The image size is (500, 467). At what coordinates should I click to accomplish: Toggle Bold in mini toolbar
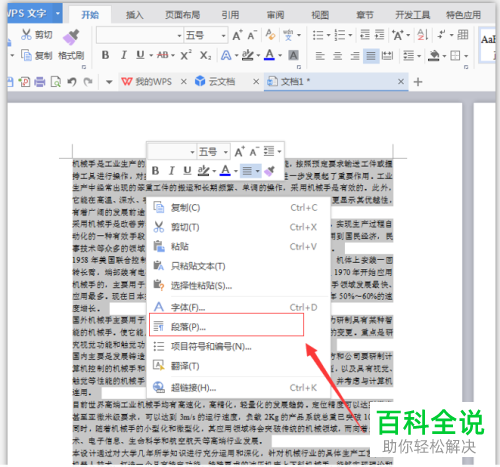point(155,171)
